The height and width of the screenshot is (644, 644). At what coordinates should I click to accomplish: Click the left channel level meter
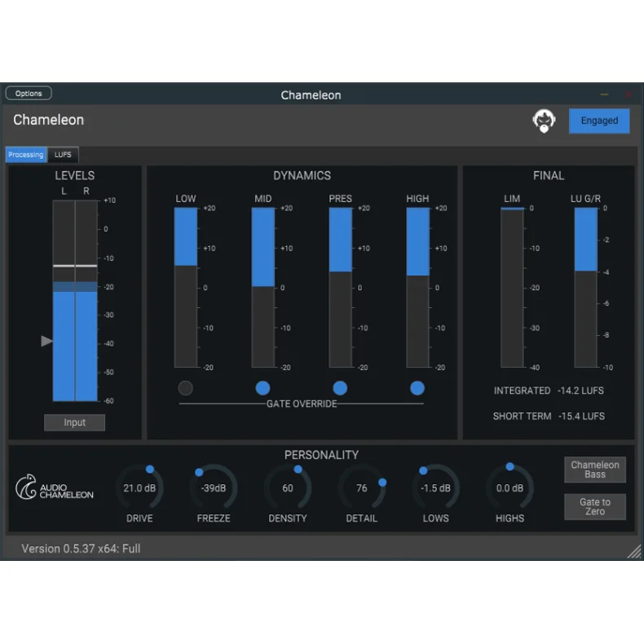(64, 301)
